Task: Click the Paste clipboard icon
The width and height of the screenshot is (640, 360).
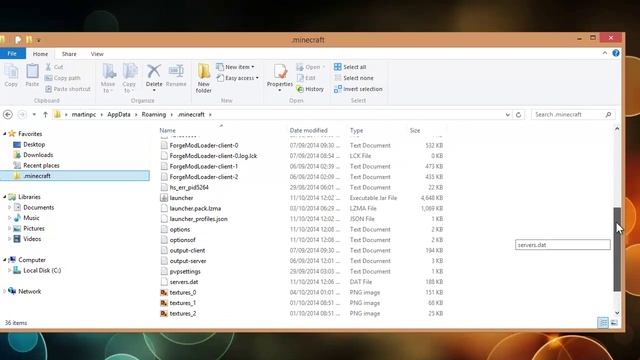Action: click(x=32, y=75)
